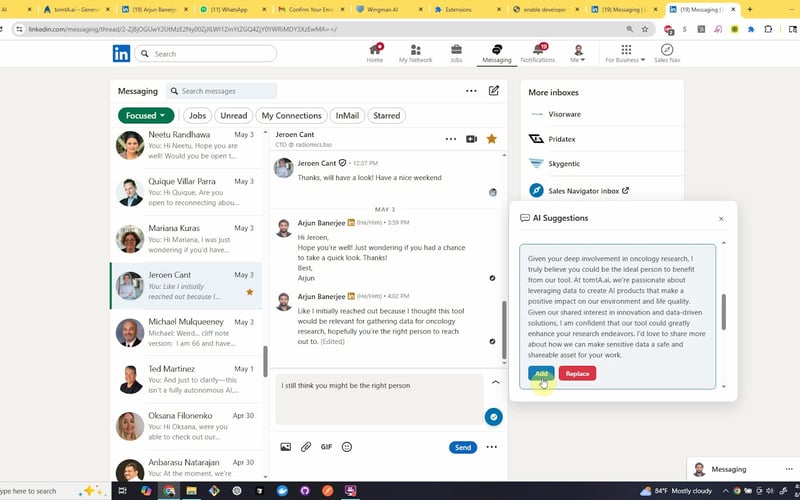Open the For Business dropdown

click(626, 53)
